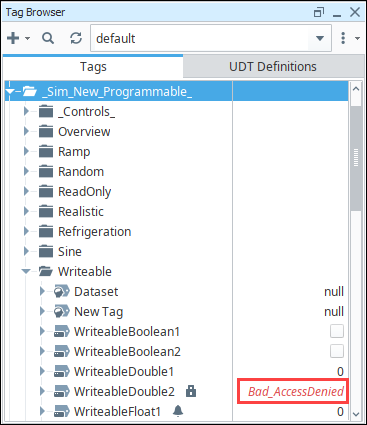
Task: Toggle the WriteableBoolean1 value checkbox
Action: (x=337, y=331)
